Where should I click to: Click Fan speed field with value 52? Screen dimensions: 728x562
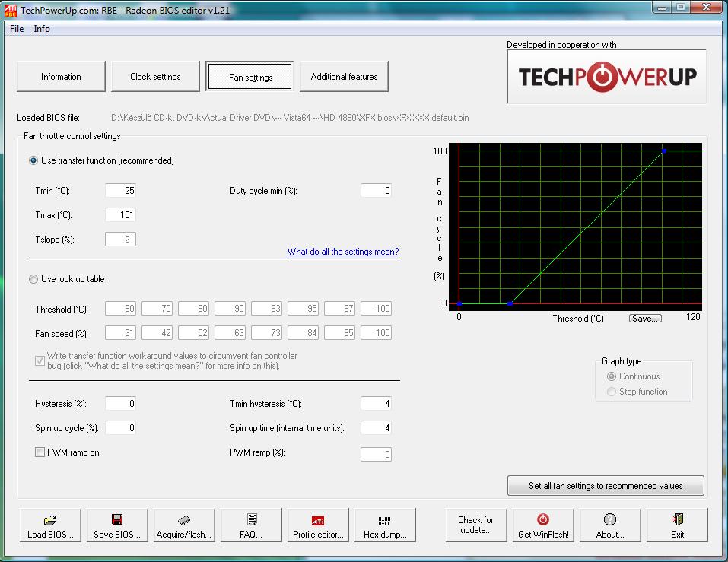pos(194,333)
